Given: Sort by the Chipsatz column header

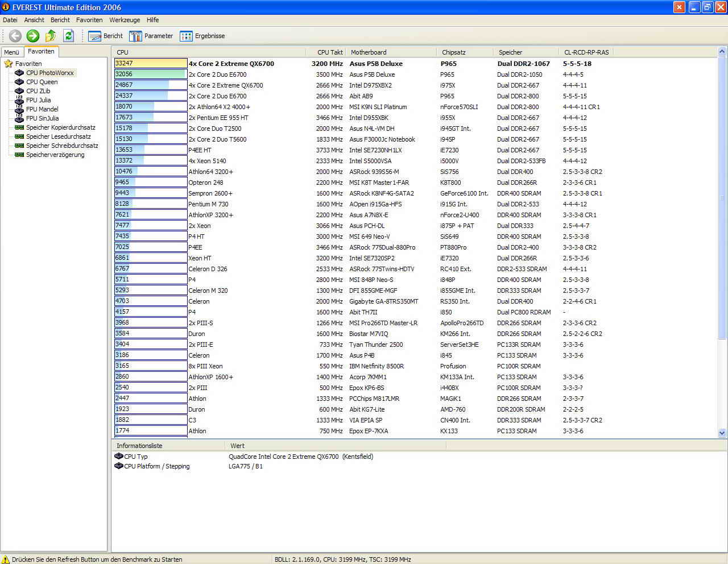Looking at the screenshot, I should [465, 52].
